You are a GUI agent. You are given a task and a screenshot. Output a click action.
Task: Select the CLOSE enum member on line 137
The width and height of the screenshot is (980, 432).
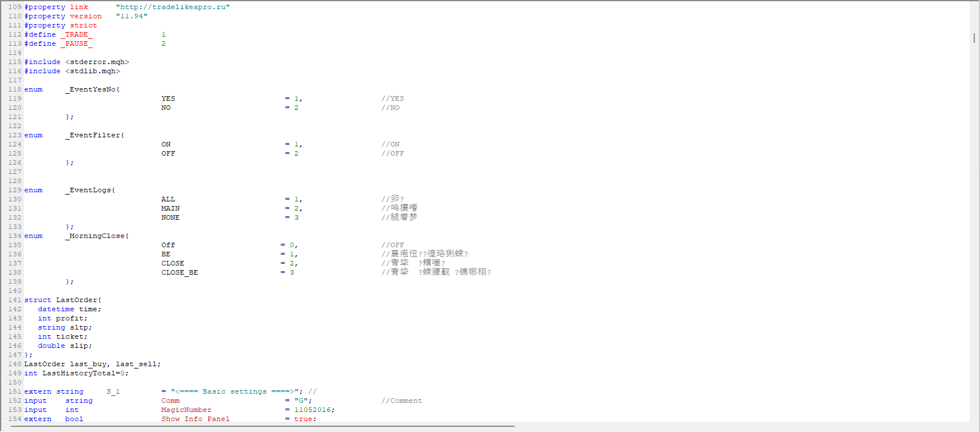click(x=173, y=263)
